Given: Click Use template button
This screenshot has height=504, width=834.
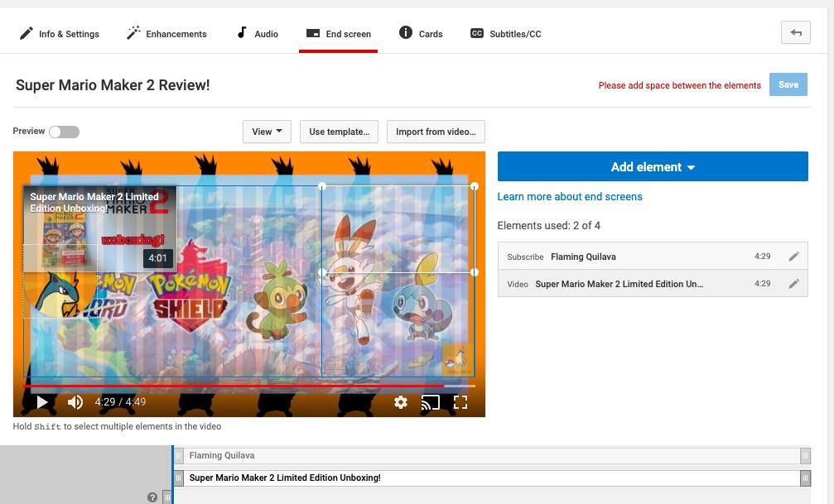Looking at the screenshot, I should (x=339, y=132).
